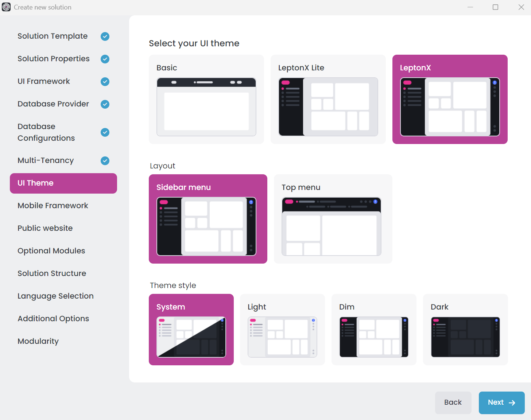Maximize the Create new solution window
This screenshot has height=420, width=531.
[495, 7]
